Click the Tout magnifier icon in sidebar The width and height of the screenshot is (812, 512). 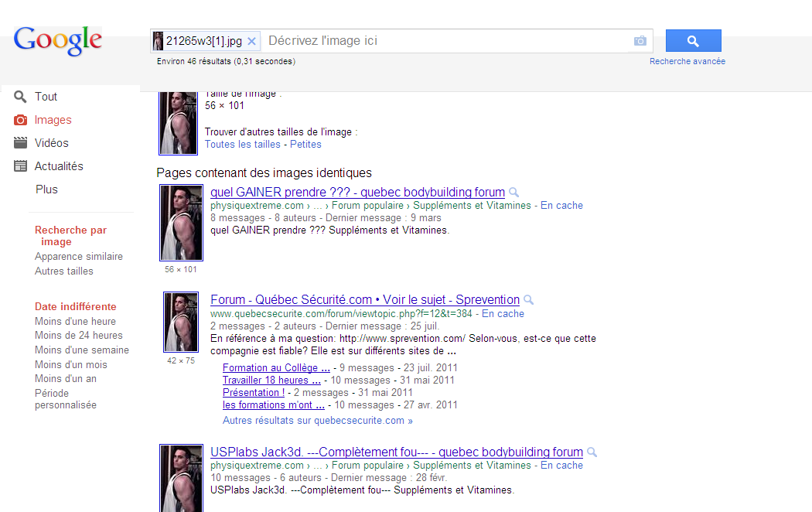pos(20,97)
